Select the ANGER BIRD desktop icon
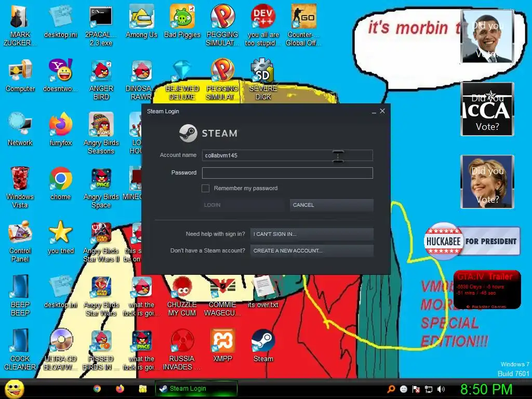532x399 pixels. click(x=101, y=79)
